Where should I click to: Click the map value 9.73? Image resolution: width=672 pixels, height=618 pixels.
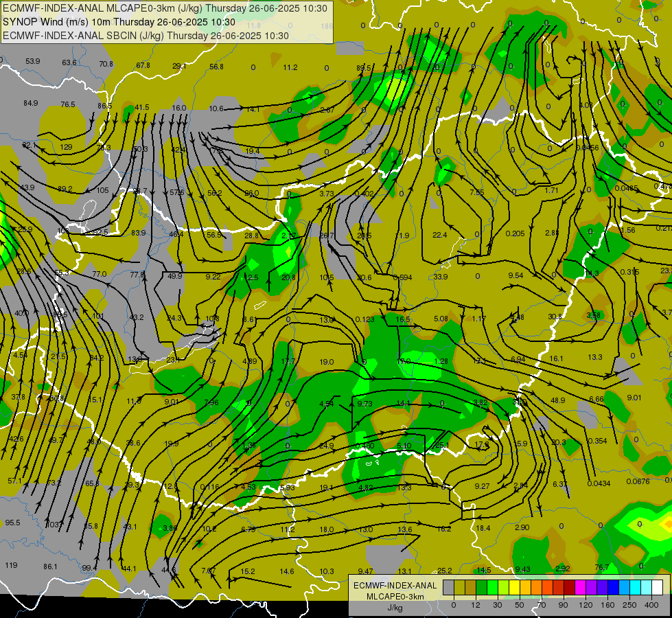pyautogui.click(x=364, y=404)
